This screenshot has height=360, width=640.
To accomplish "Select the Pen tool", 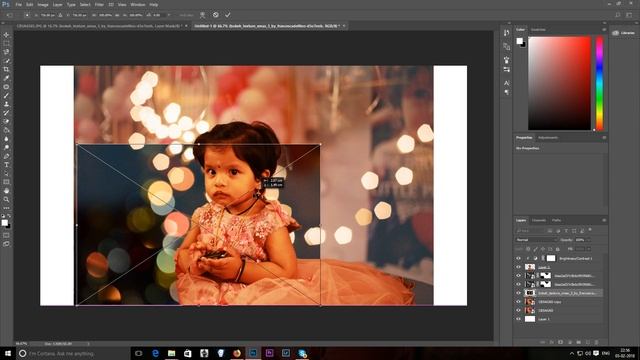I will [6, 156].
